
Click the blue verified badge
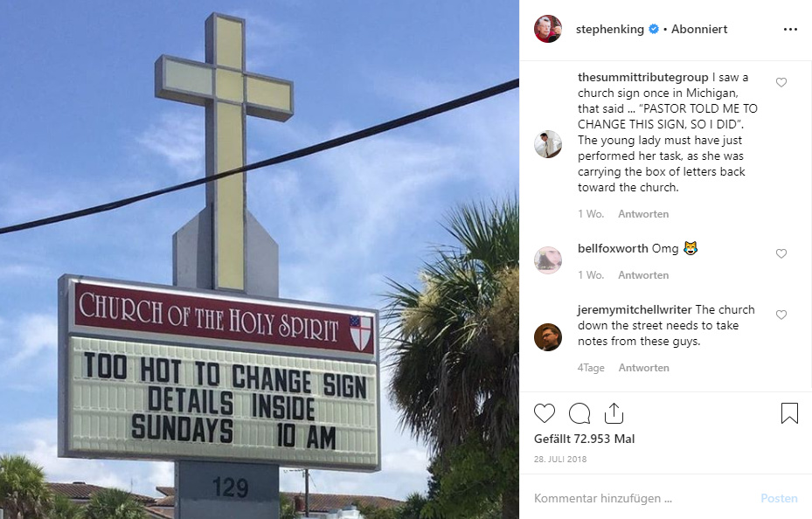[654, 29]
